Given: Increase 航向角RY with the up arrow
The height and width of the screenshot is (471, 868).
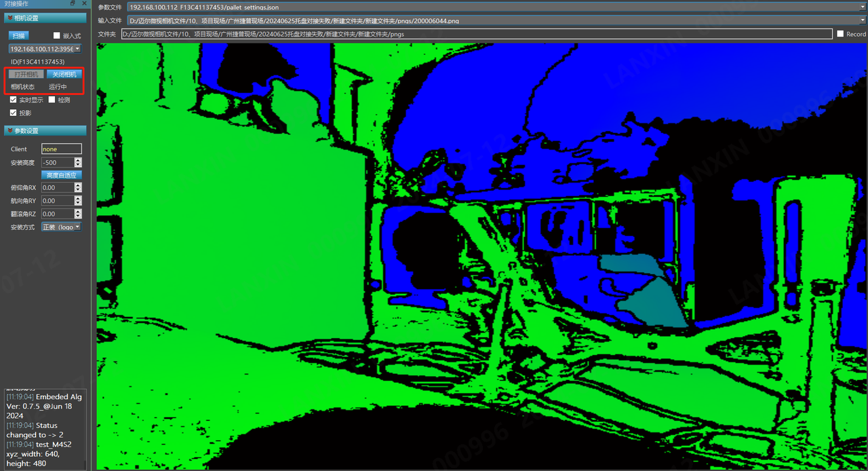Looking at the screenshot, I should (x=78, y=199).
